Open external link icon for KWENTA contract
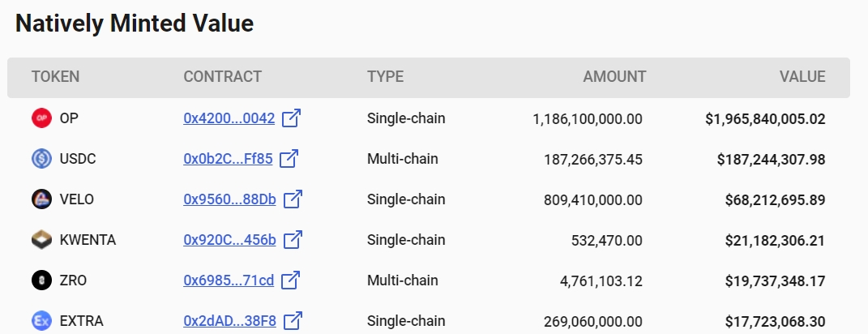Screen dimensions: 868x334 pos(293,240)
